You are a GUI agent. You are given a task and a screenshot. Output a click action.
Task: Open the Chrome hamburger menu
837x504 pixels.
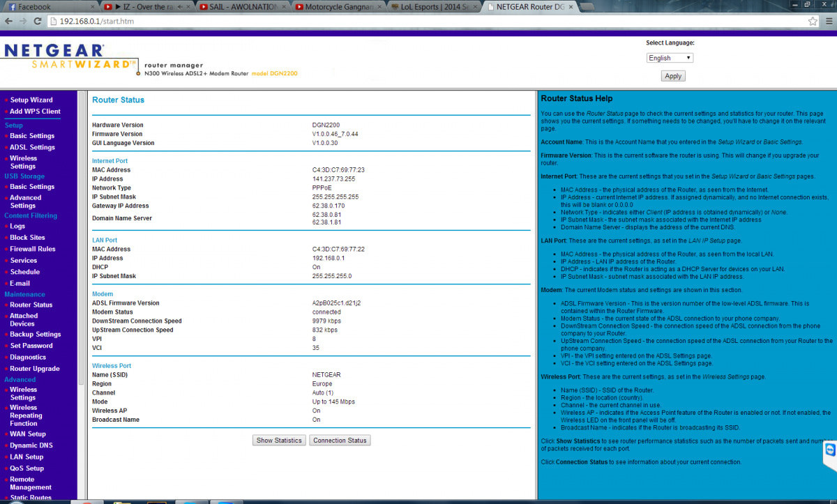(829, 21)
